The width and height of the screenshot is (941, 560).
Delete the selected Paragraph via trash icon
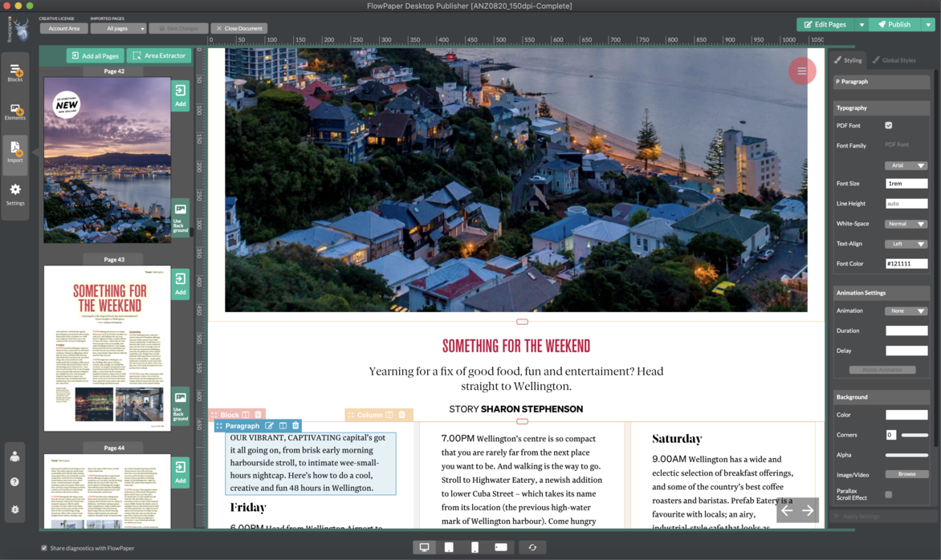[295, 426]
